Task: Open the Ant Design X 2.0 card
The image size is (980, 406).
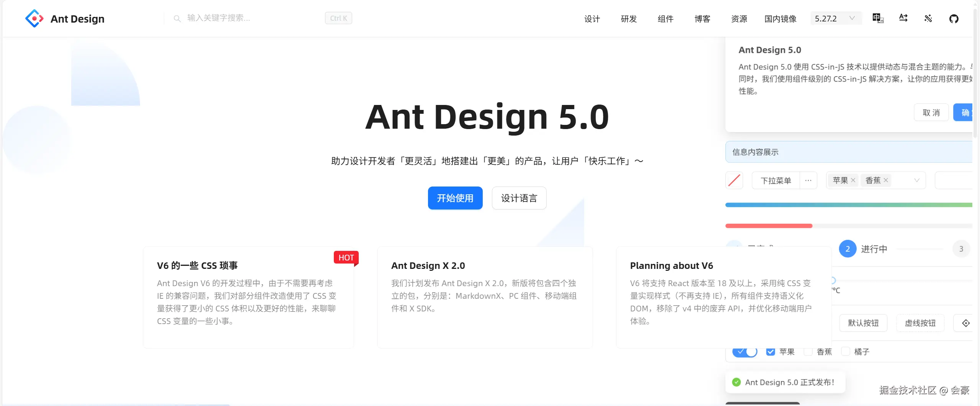Action: tap(485, 298)
